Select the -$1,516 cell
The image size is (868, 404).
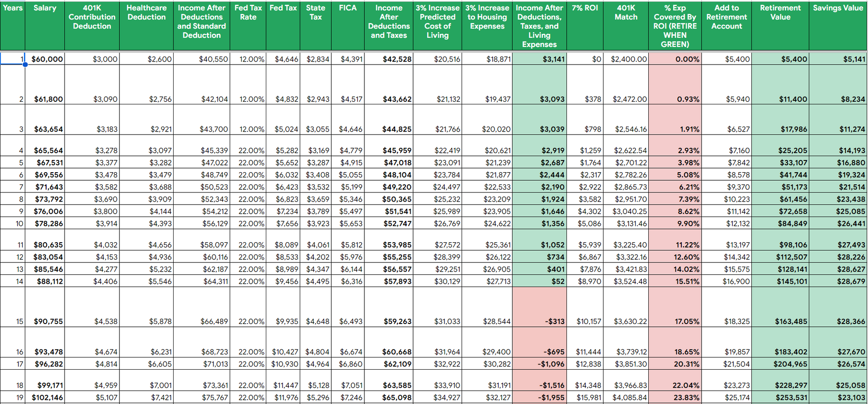(539, 381)
